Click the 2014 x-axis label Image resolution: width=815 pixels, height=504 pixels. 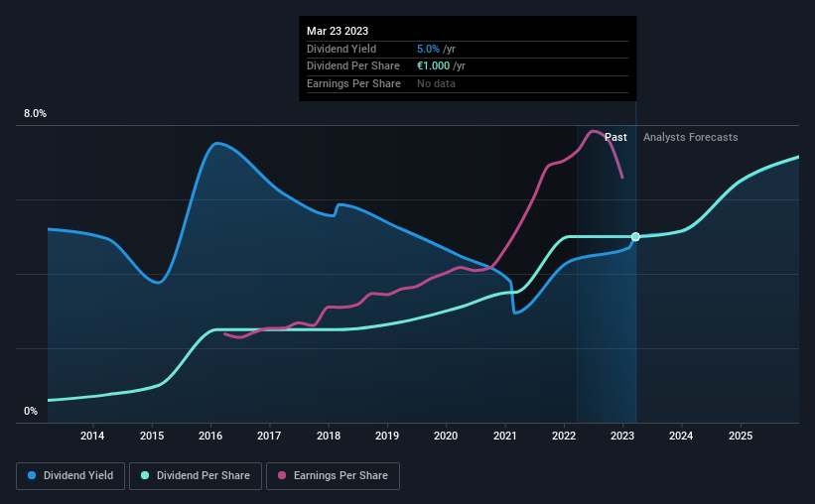click(x=92, y=436)
